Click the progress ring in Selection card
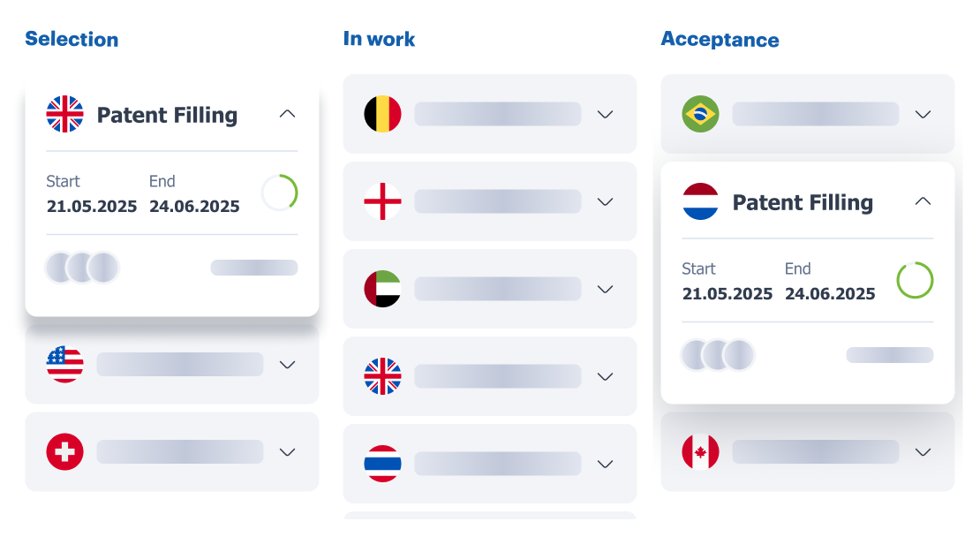The width and height of the screenshot is (980, 537). pos(280,193)
